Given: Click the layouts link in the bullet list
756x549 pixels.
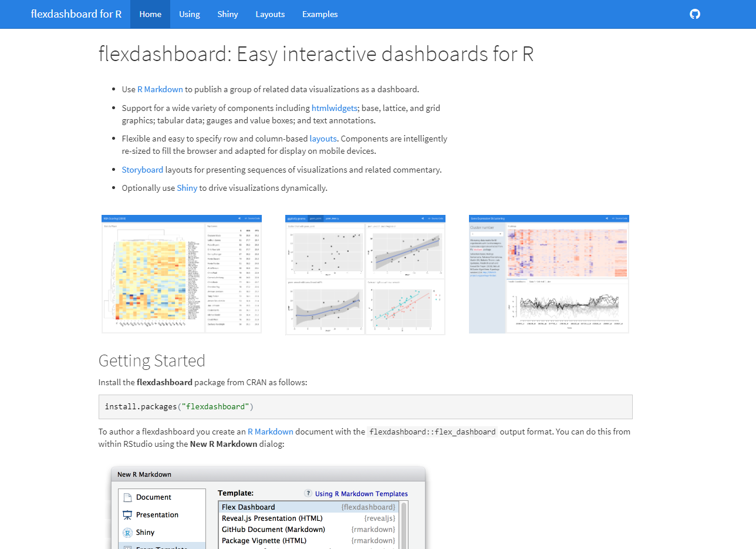Looking at the screenshot, I should (x=323, y=139).
